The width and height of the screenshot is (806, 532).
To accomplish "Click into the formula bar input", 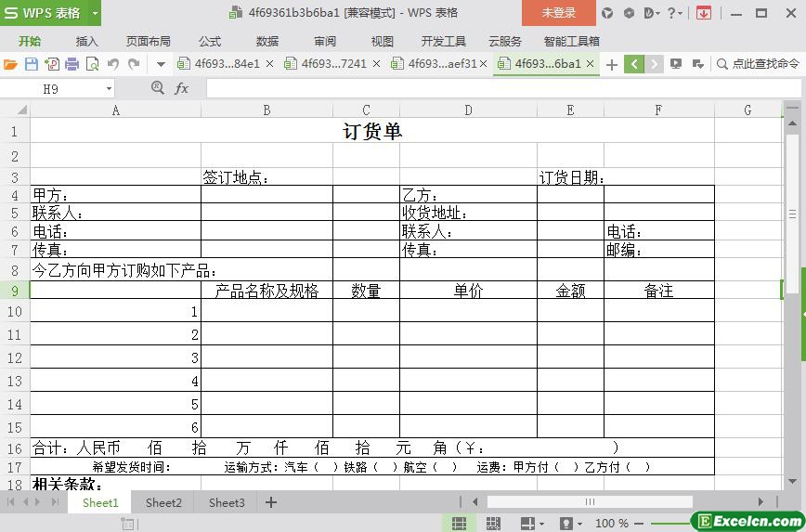I will [503, 88].
